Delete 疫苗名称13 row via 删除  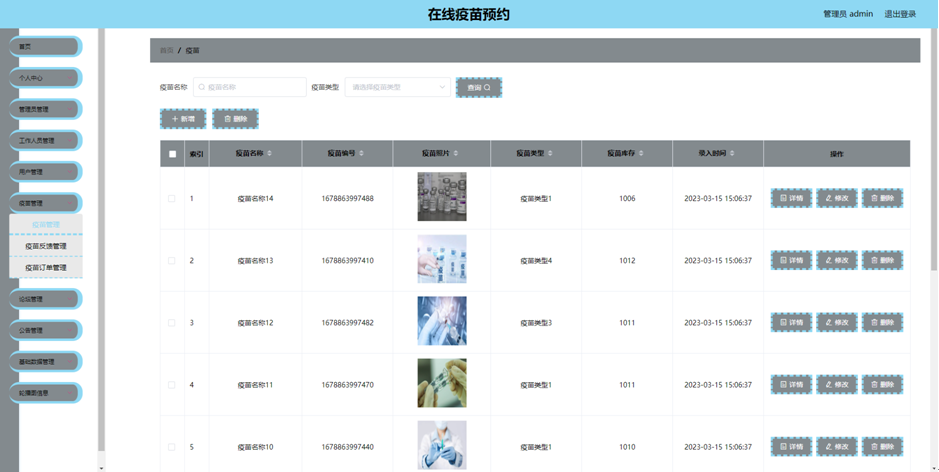click(882, 261)
